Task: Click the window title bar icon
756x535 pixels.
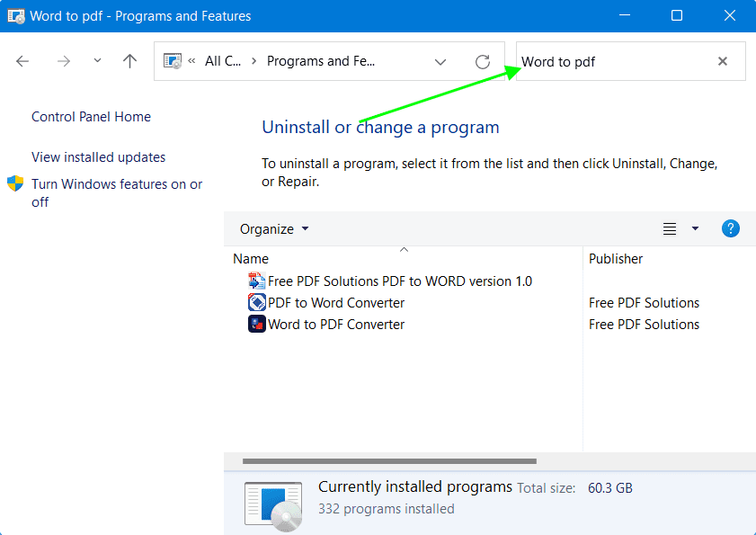Action: (x=16, y=16)
